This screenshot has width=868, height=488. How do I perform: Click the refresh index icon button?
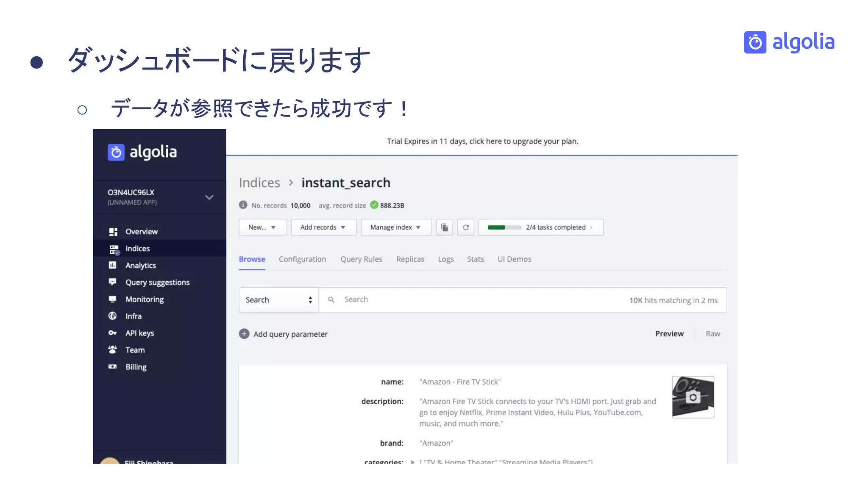[466, 227]
